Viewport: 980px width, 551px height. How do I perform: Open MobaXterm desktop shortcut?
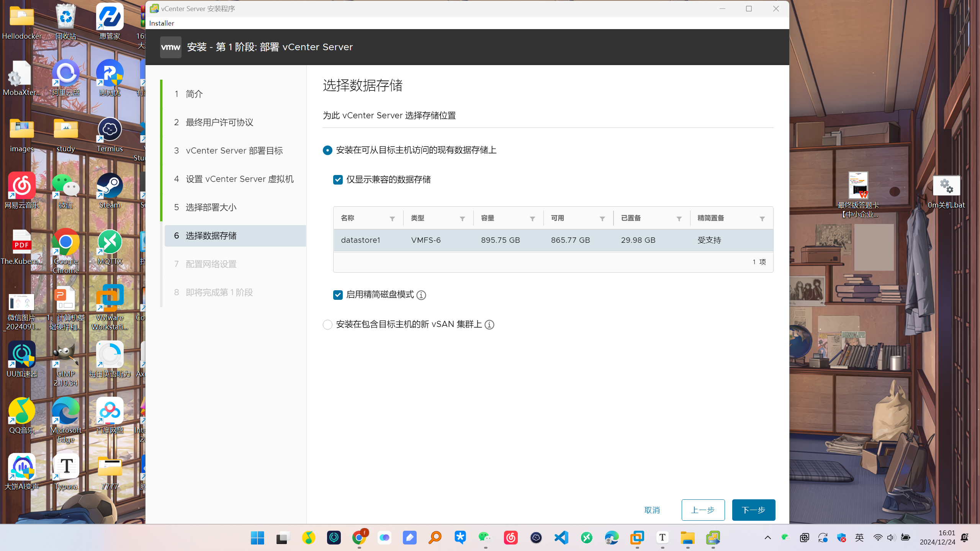[x=22, y=78]
